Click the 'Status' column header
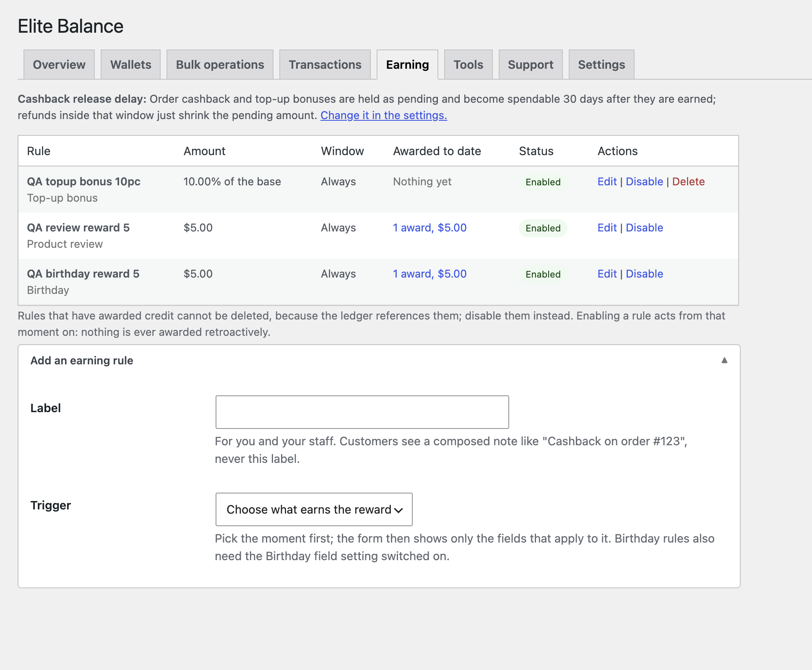The height and width of the screenshot is (670, 812). 536,151
